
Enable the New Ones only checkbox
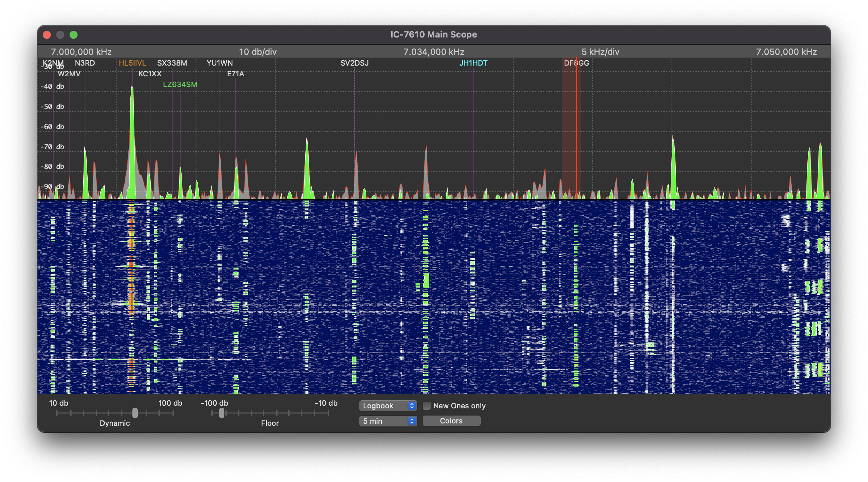click(x=426, y=406)
